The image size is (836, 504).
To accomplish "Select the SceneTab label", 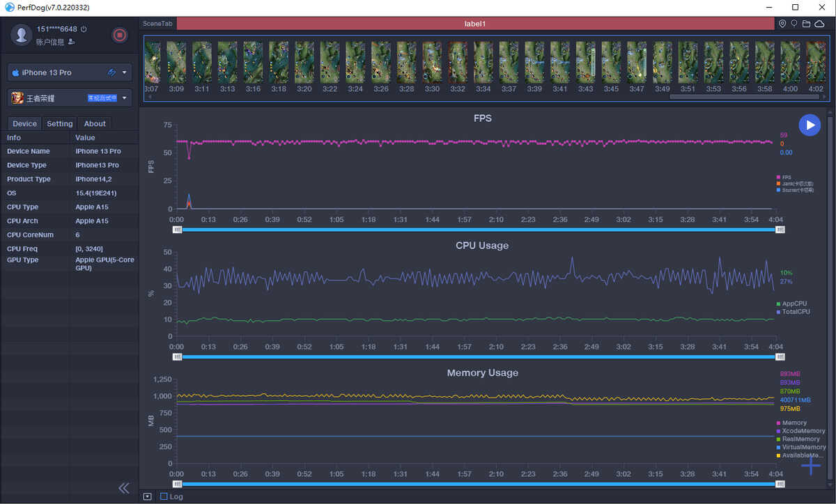I will [x=157, y=24].
